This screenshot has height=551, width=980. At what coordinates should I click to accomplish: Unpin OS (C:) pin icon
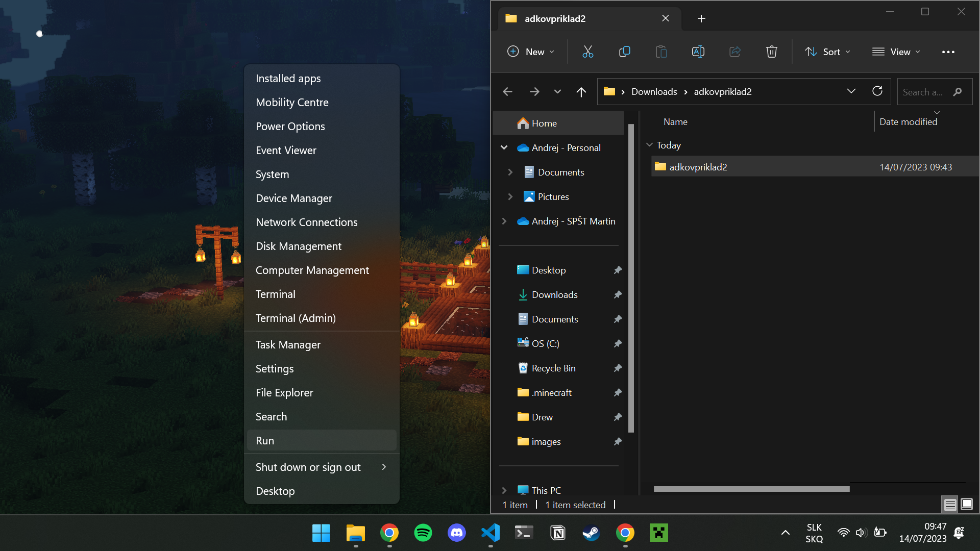click(x=618, y=343)
